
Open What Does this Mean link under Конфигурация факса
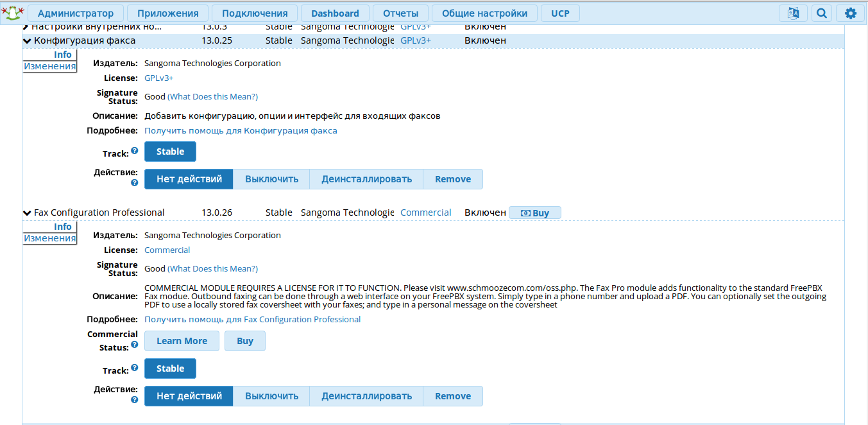pyautogui.click(x=212, y=96)
